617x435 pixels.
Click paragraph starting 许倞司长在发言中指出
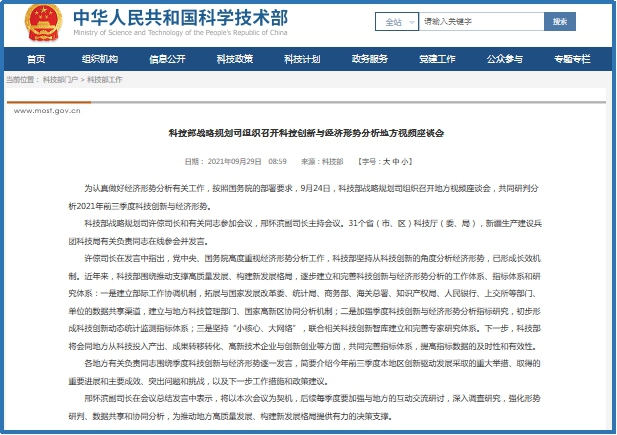tap(305, 302)
